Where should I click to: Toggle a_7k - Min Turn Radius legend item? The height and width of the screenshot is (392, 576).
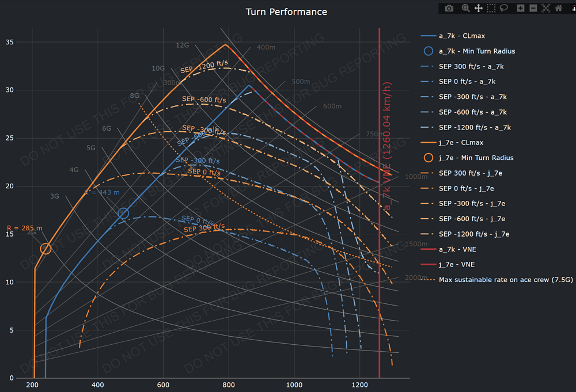tap(476, 51)
